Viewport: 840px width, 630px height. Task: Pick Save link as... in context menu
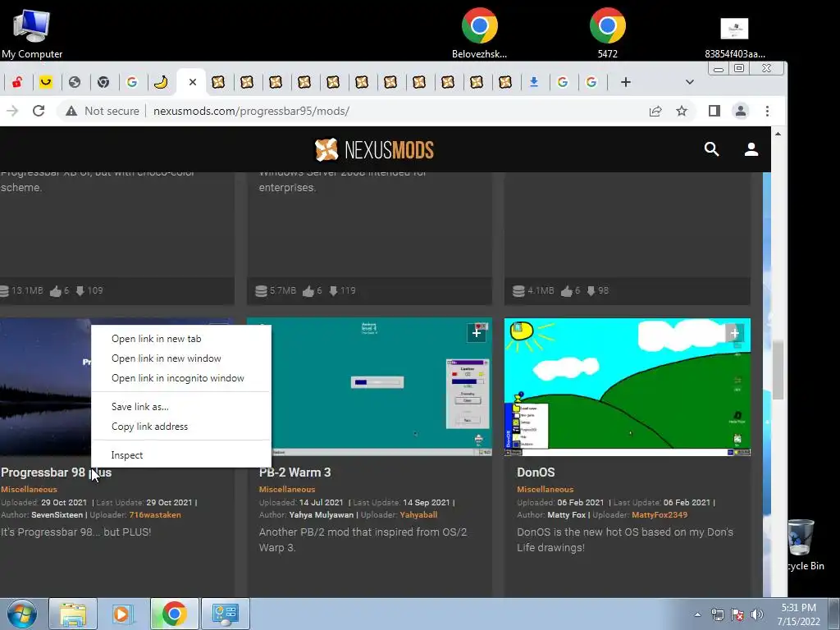pos(139,407)
